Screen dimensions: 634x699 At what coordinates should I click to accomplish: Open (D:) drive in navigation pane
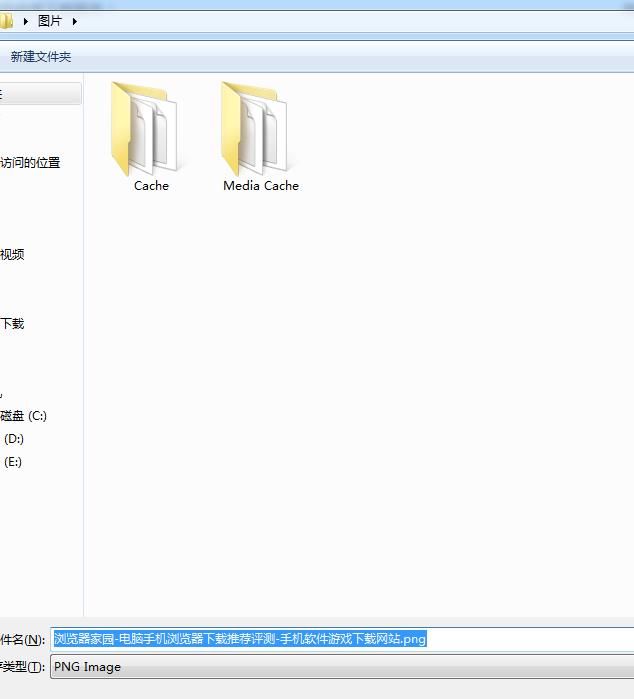(14, 439)
